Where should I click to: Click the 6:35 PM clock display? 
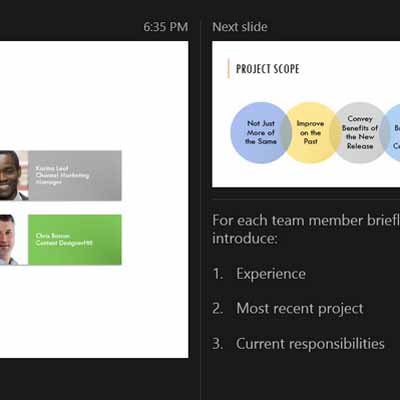166,27
